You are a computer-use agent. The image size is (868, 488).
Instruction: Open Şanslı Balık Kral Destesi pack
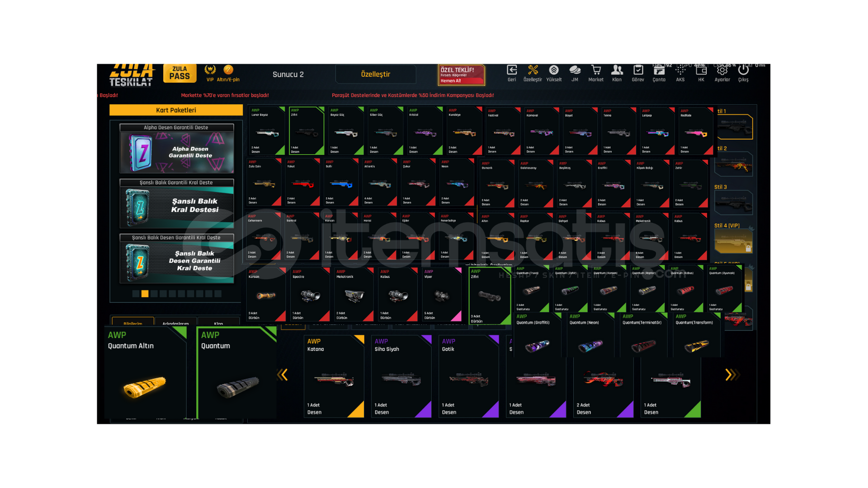click(177, 203)
